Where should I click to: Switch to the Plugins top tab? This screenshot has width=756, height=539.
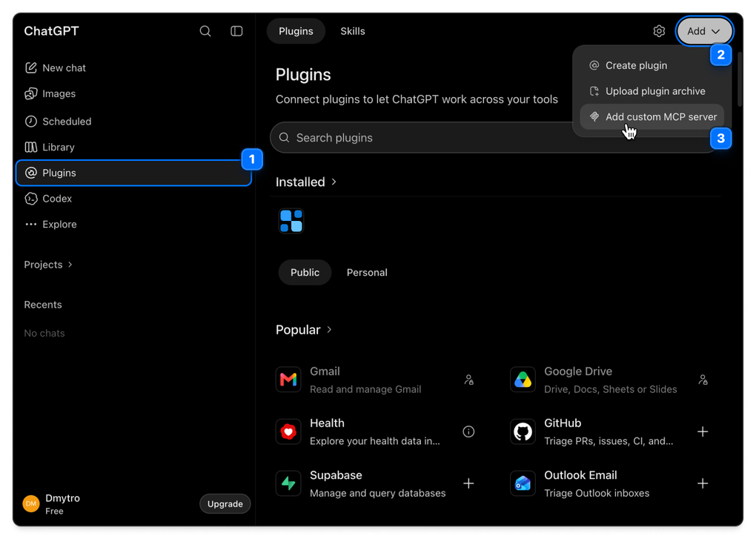point(296,31)
